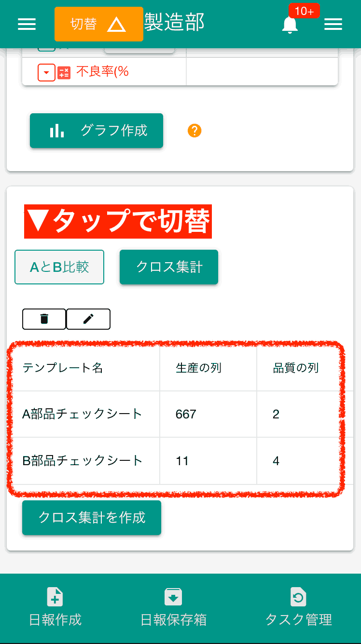Tap the delete trash icon above the table

tap(44, 319)
